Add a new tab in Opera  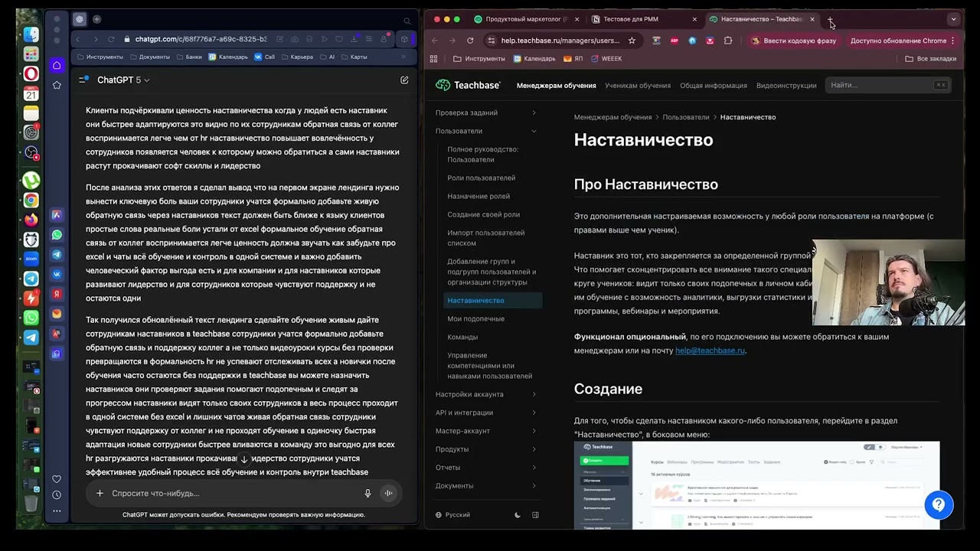(x=96, y=19)
